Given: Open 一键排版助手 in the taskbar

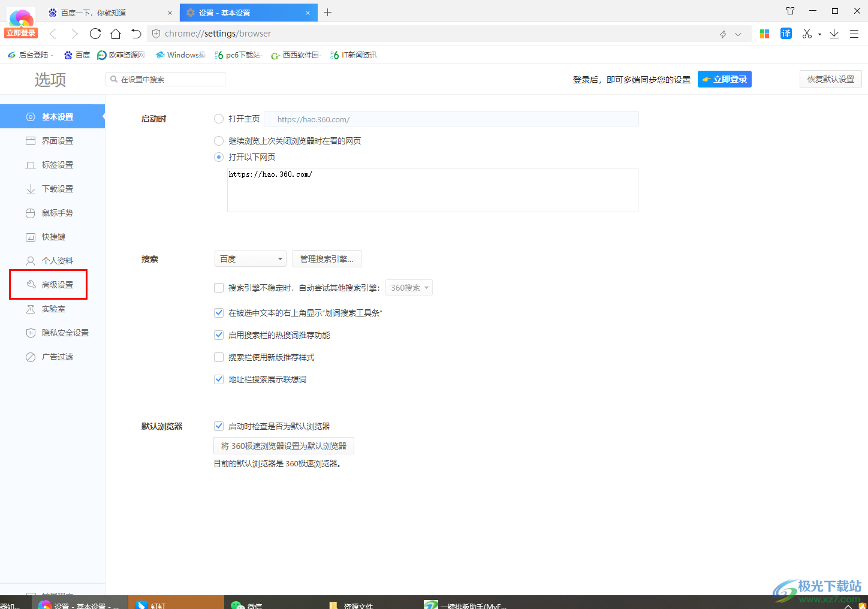Looking at the screenshot, I should [x=465, y=602].
